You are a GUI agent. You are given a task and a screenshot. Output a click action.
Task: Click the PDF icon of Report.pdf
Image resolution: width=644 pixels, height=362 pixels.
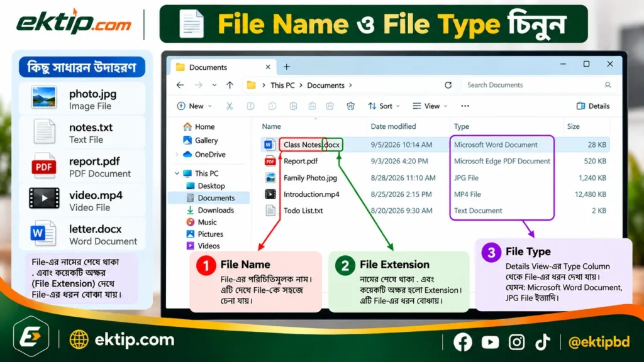pyautogui.click(x=270, y=162)
